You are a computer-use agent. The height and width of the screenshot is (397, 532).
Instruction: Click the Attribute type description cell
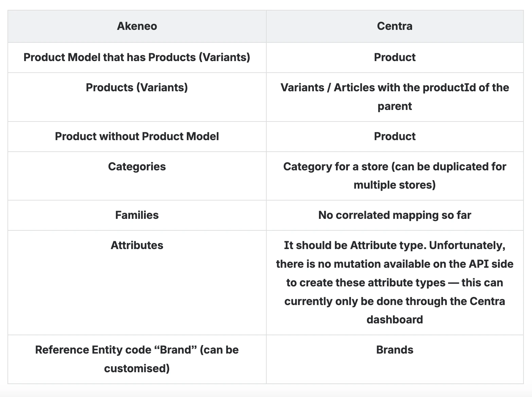pyautogui.click(x=395, y=283)
